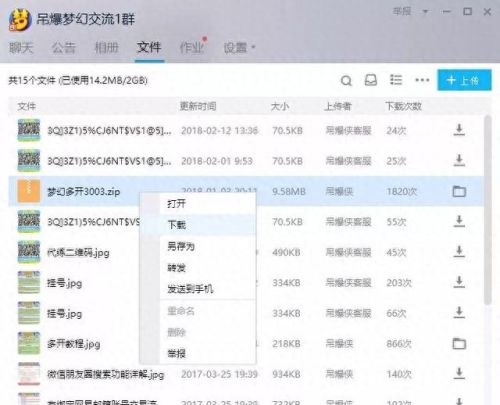Expand the 举报 dropdown arrow in title bar
Screen dimensions: 500x405
coord(425,12)
